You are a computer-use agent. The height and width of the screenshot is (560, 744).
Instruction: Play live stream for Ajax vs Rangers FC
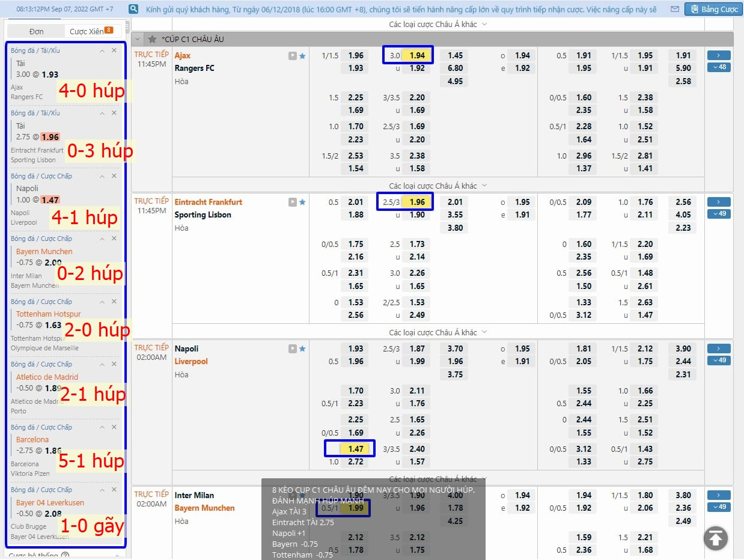tap(292, 56)
